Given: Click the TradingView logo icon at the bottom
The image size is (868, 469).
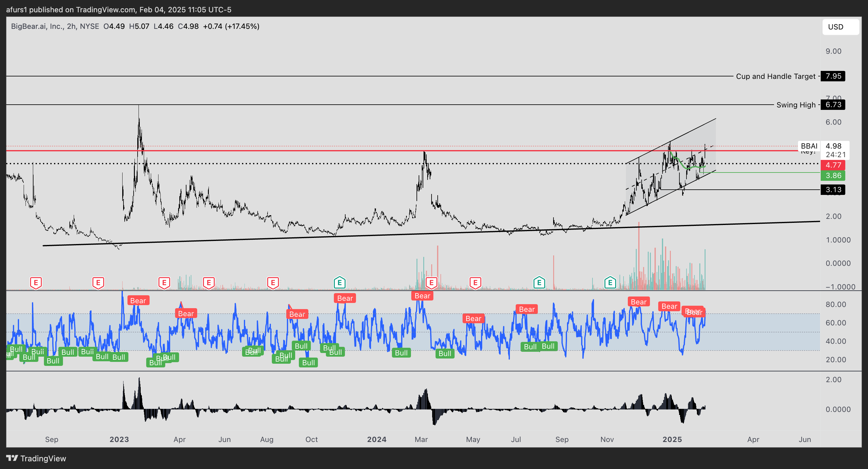Looking at the screenshot, I should 12,458.
